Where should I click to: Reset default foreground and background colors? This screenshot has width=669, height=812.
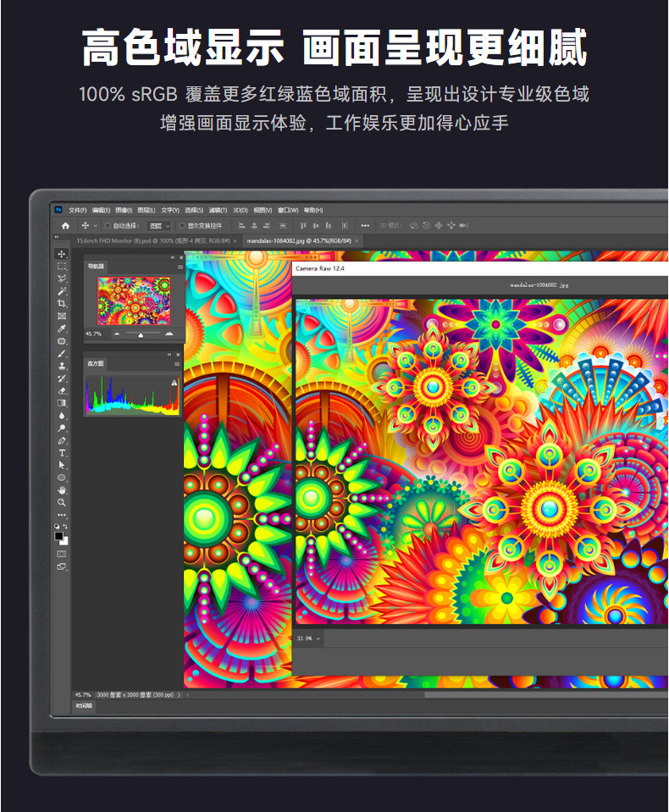coord(57,526)
